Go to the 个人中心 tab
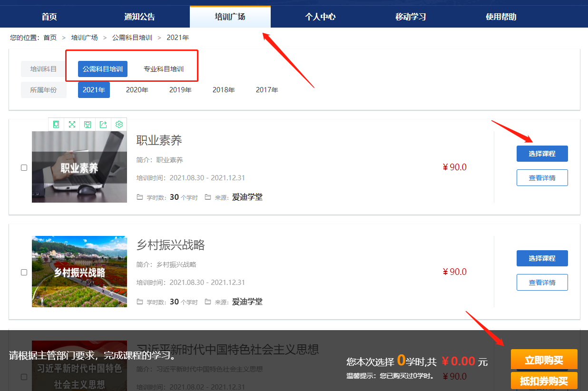Screen dimensions: 588x391 click(320, 17)
